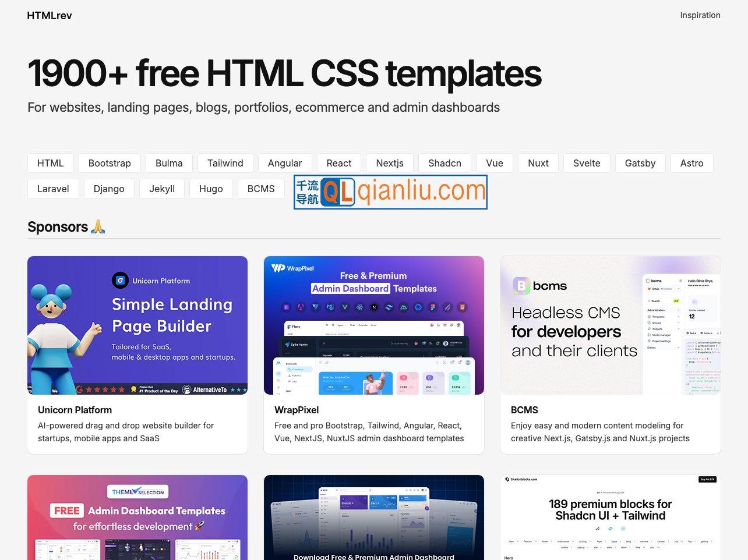
Task: Click the BCMS headless CMS thumbnail
Action: tap(610, 325)
